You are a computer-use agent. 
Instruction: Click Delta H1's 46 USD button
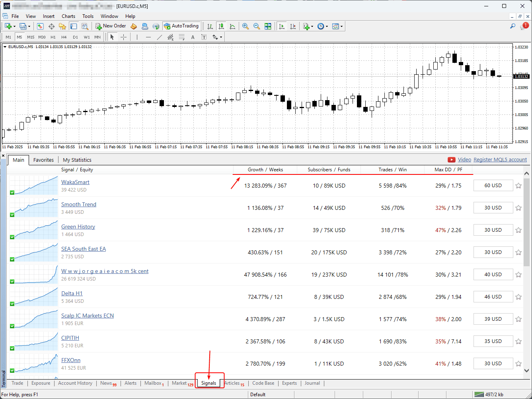coord(493,297)
